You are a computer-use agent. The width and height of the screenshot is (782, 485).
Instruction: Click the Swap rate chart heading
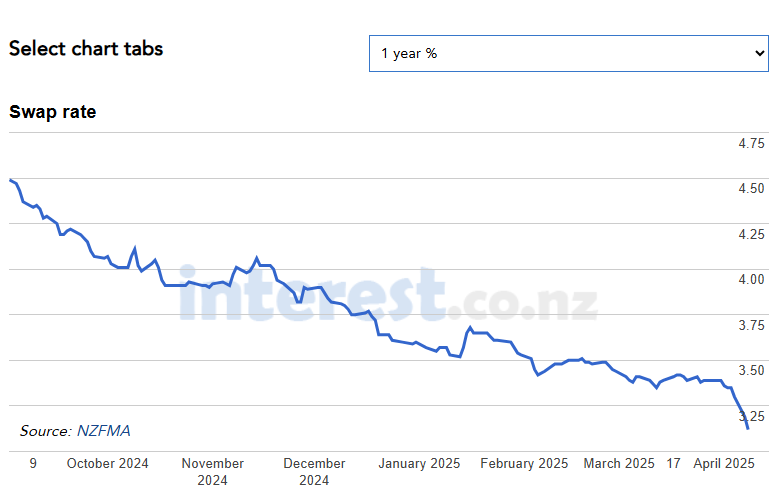[52, 112]
